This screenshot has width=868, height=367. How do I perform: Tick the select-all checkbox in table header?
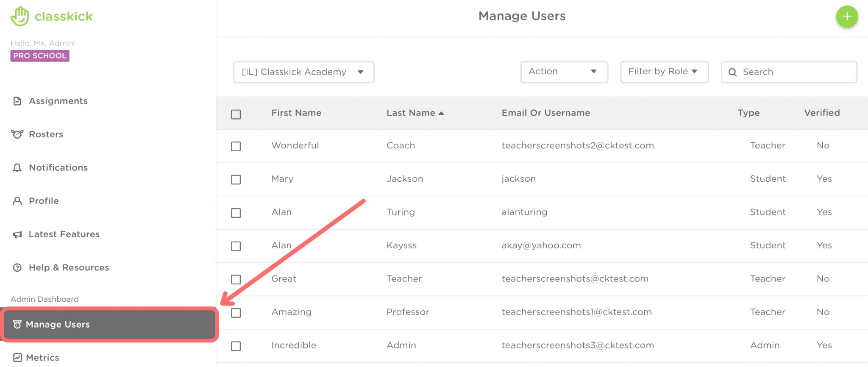point(236,114)
